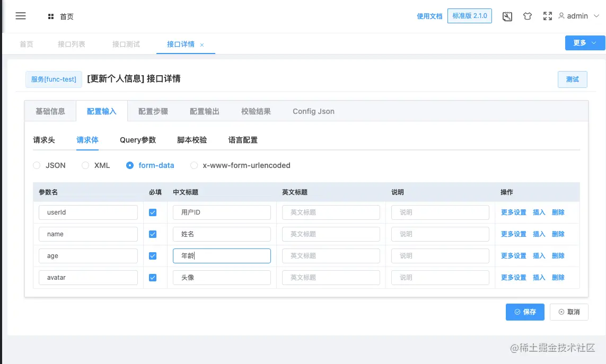
Task: Switch to 首页 page tab
Action: [x=27, y=44]
